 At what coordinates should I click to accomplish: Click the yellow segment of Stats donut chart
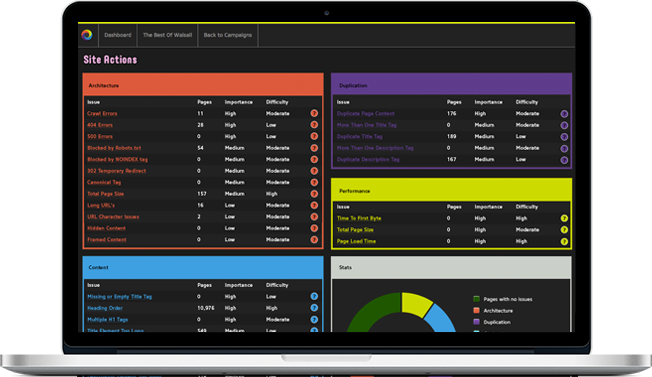click(x=416, y=303)
